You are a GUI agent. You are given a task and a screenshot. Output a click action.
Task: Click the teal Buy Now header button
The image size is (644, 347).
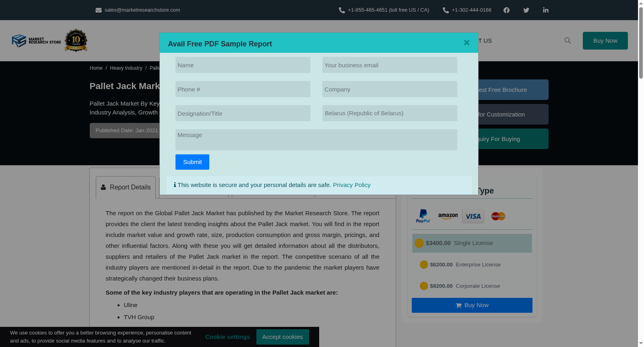605,41
